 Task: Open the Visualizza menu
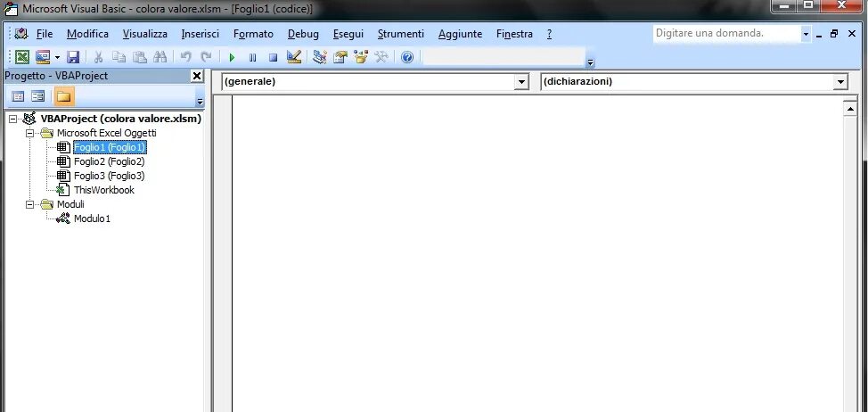tap(145, 34)
